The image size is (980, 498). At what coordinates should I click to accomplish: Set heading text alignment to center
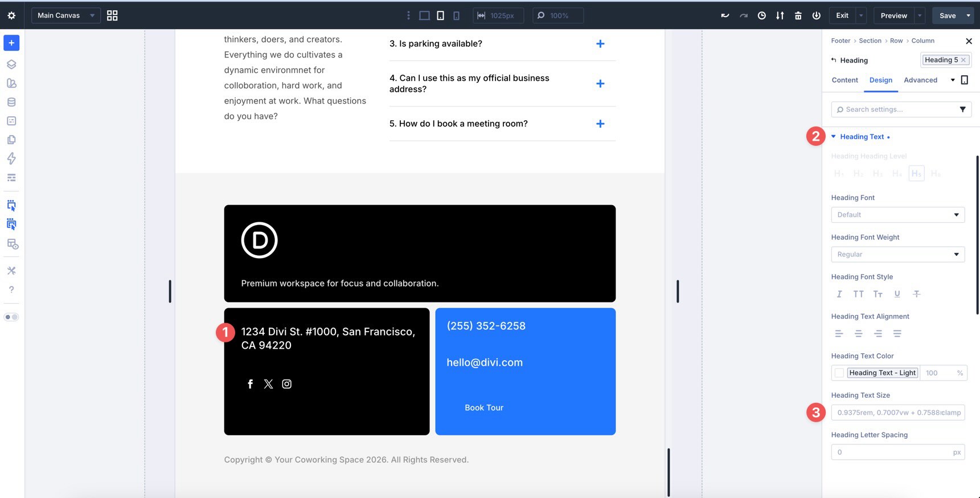point(858,333)
